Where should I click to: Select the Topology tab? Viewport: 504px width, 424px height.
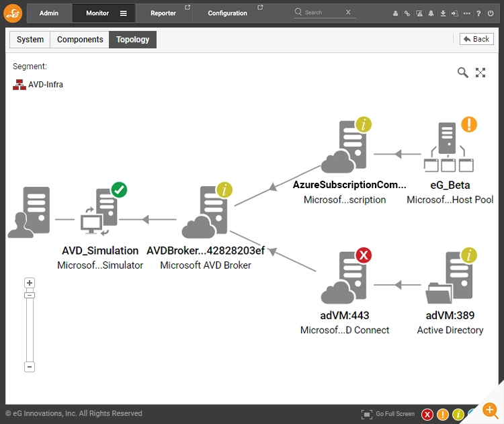click(x=133, y=40)
